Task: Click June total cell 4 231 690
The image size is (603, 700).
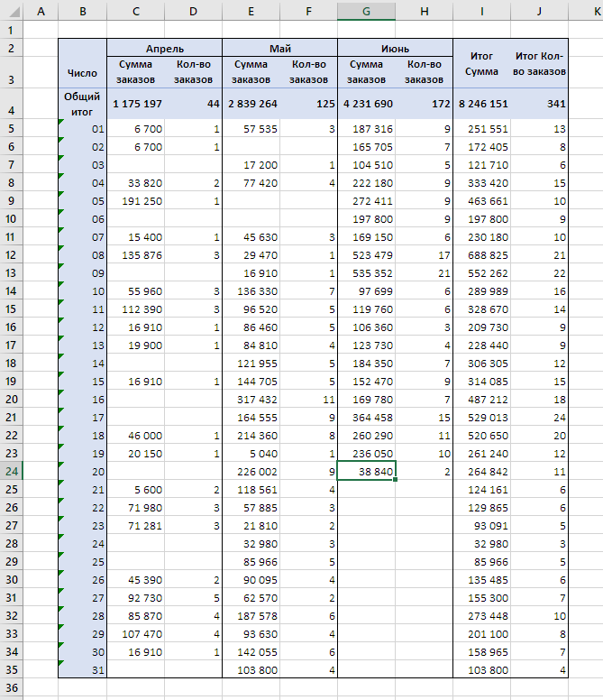Action: click(367, 104)
